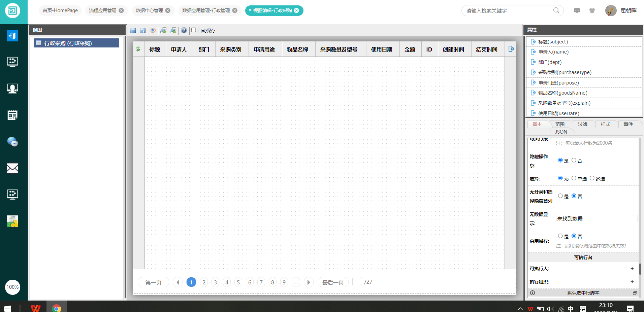Enable the 自动保存 checkbox
The width and height of the screenshot is (644, 312).
pos(194,30)
